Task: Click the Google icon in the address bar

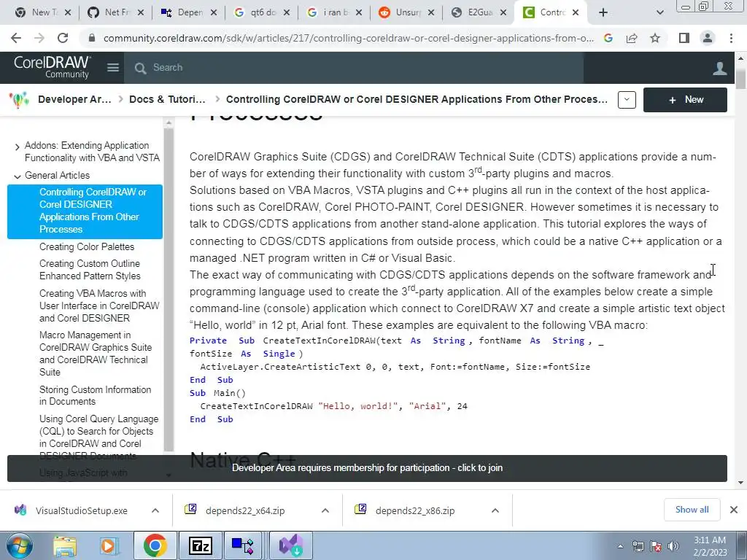Action: click(x=608, y=38)
